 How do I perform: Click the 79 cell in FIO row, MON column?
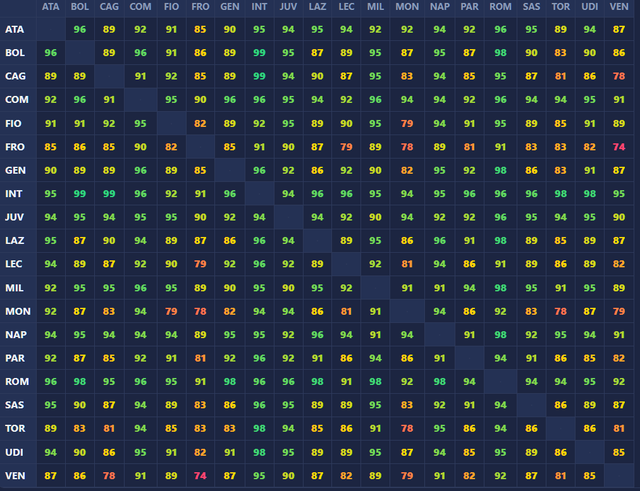(407, 123)
